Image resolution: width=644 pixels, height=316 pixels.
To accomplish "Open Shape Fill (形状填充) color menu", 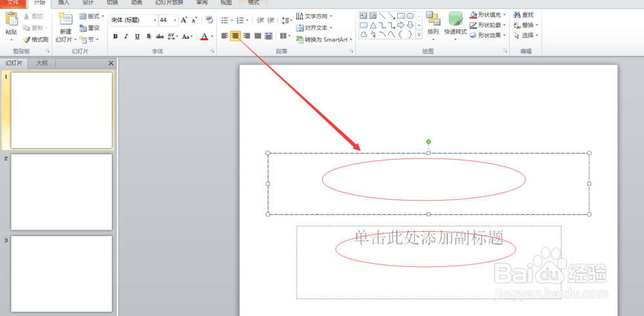I will pos(488,15).
